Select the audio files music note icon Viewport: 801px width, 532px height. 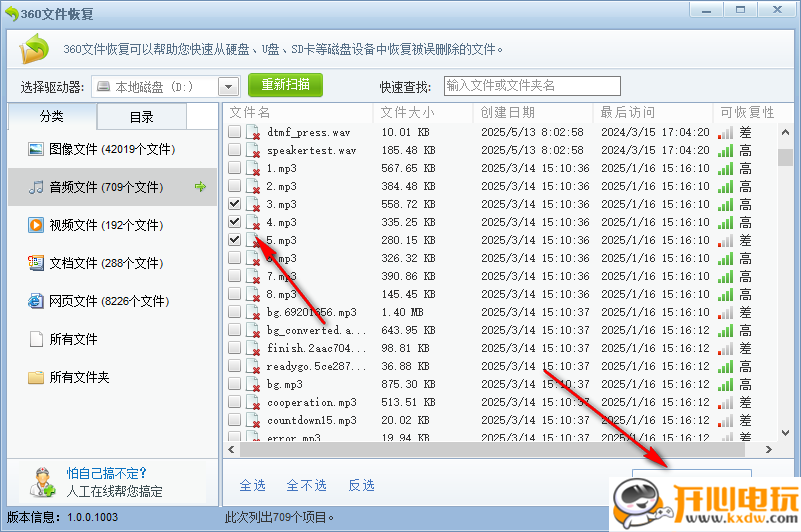36,187
